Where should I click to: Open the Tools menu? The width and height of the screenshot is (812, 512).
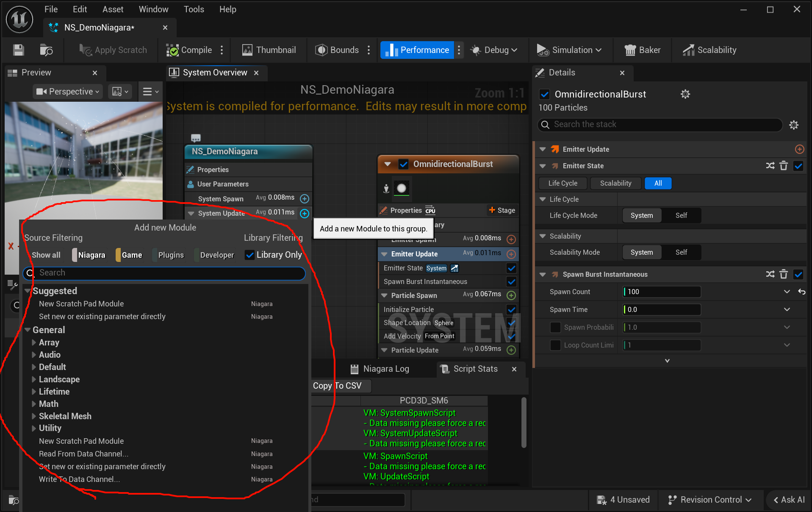click(x=194, y=9)
